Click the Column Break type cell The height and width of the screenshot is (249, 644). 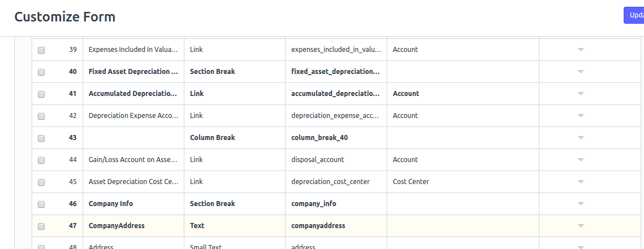coord(235,138)
